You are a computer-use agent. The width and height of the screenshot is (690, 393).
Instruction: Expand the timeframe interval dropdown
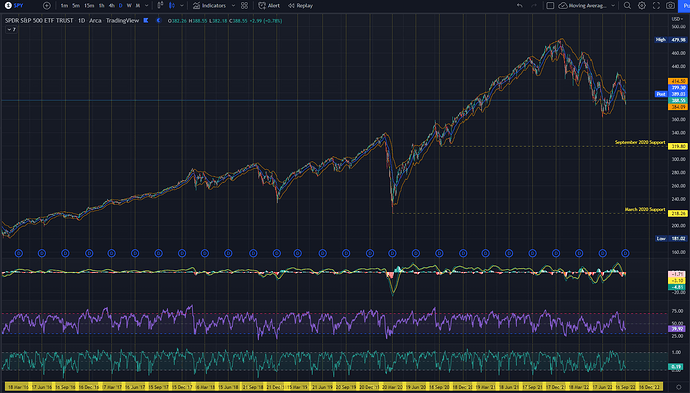(147, 6)
